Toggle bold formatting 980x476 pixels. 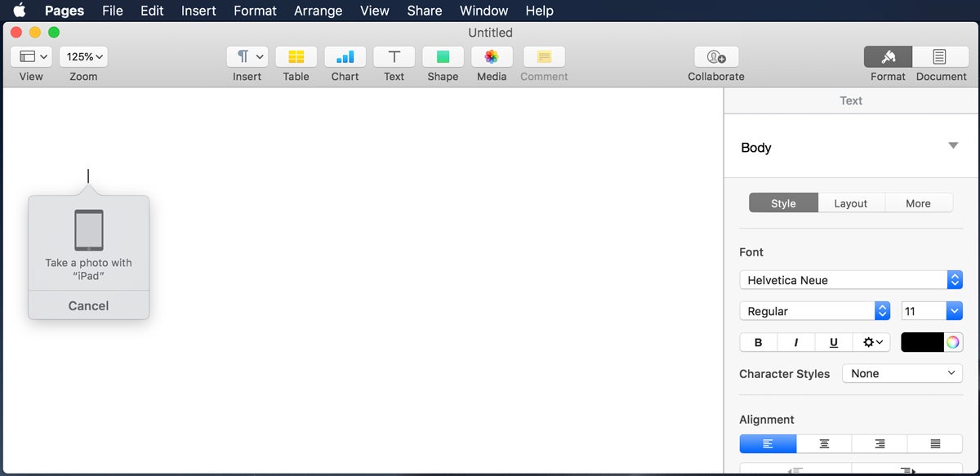758,342
